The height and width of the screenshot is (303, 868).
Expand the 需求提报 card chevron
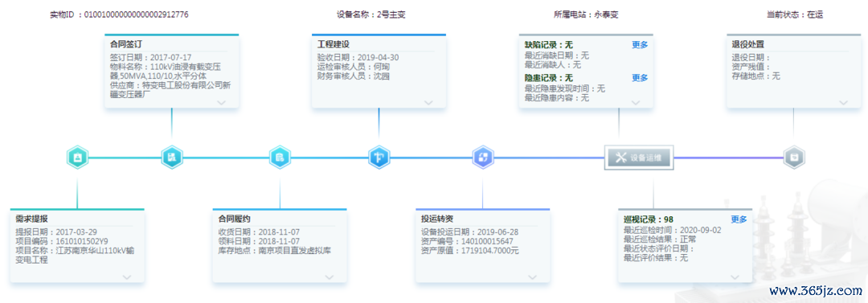pos(126,277)
